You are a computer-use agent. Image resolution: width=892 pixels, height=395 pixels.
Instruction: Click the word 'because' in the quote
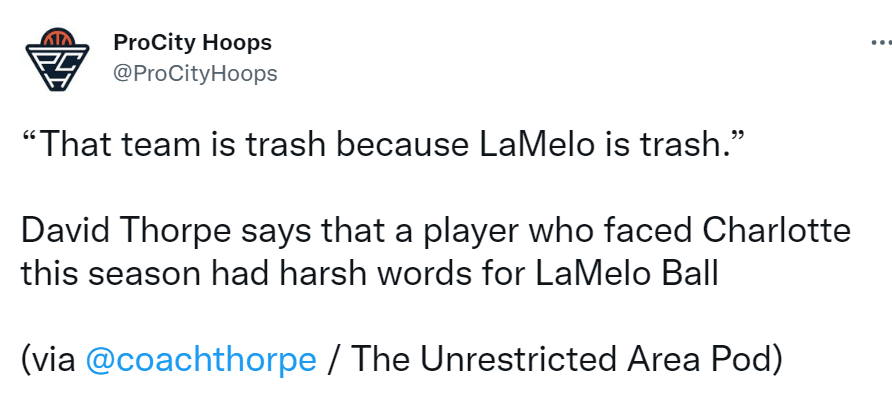pos(404,146)
